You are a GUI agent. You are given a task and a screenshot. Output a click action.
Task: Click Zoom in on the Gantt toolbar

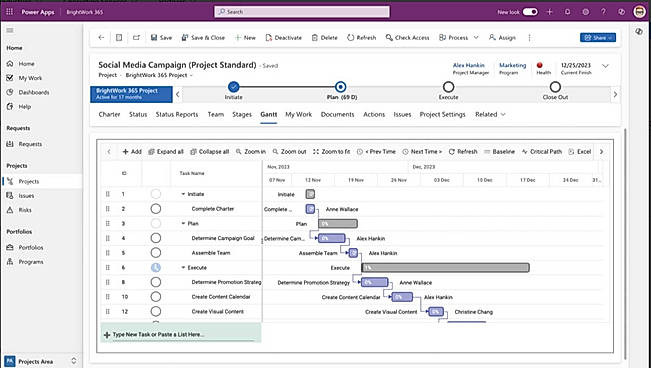pos(251,152)
